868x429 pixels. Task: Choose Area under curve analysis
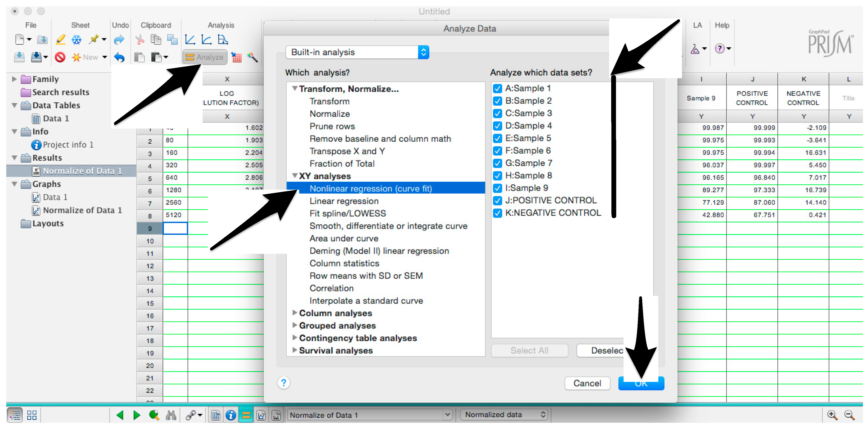pyautogui.click(x=344, y=238)
